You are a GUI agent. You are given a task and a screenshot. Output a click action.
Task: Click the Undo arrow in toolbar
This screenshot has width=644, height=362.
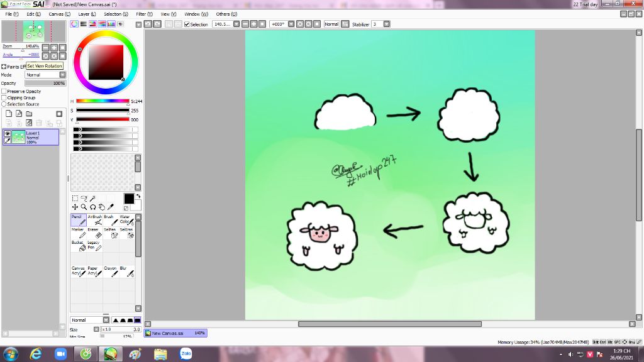point(148,25)
